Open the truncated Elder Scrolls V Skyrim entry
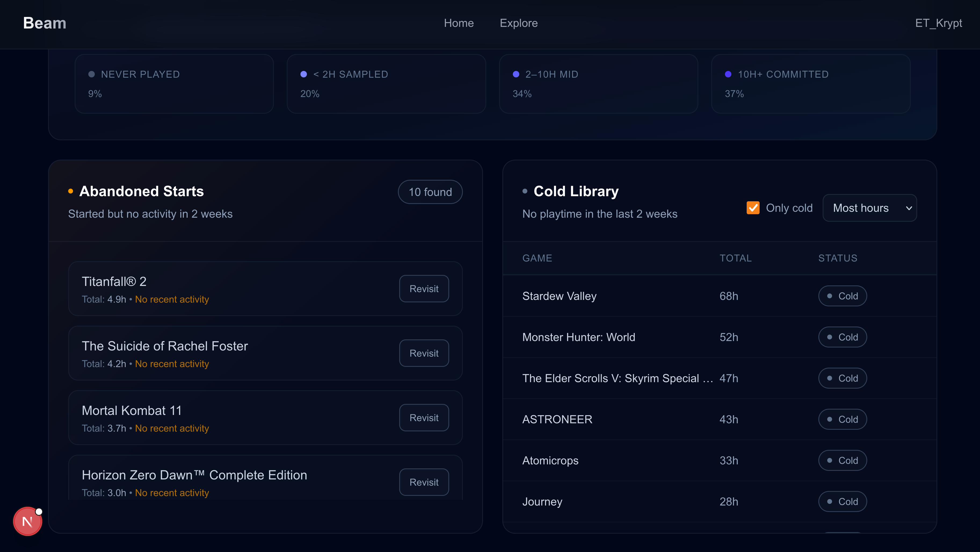The image size is (980, 552). [x=617, y=378]
